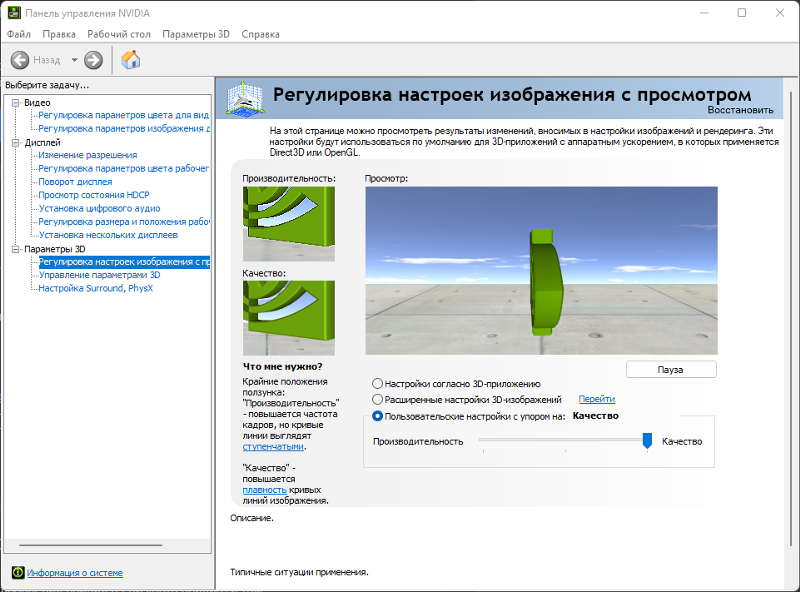The height and width of the screenshot is (592, 800).
Task: Click the Back arrow toolbar button
Action: click(19, 60)
